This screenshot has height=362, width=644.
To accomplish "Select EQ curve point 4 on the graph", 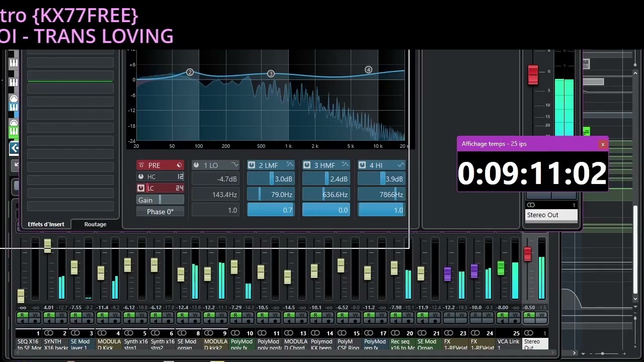I will click(368, 70).
